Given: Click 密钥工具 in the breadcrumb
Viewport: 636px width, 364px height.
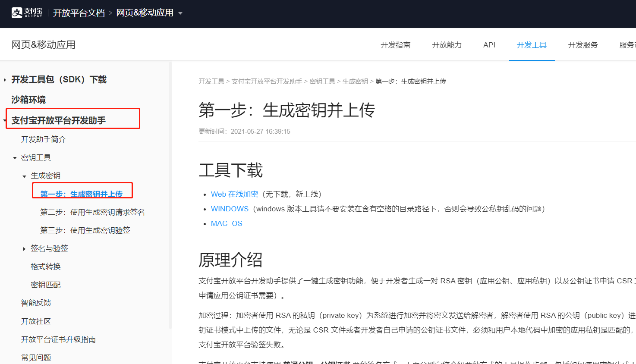Looking at the screenshot, I should point(322,81).
